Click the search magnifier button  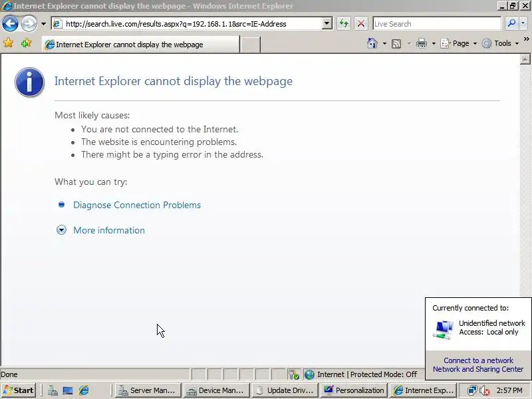point(511,23)
